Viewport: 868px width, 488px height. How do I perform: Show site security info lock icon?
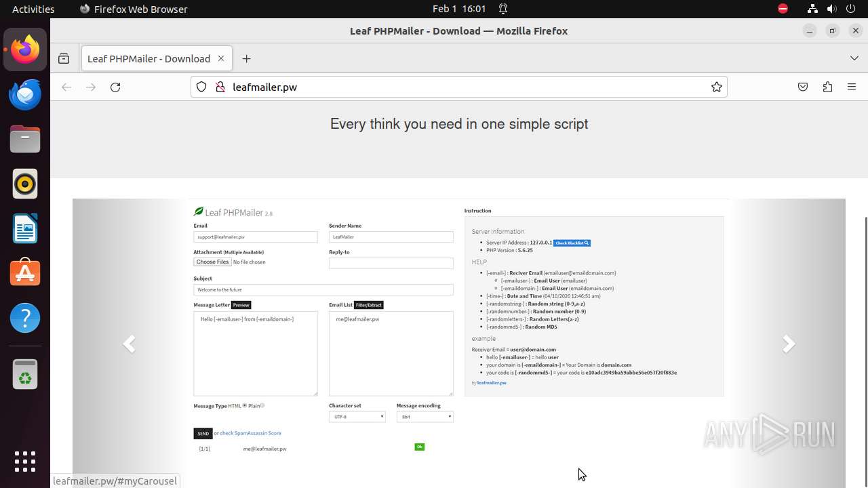(x=220, y=87)
